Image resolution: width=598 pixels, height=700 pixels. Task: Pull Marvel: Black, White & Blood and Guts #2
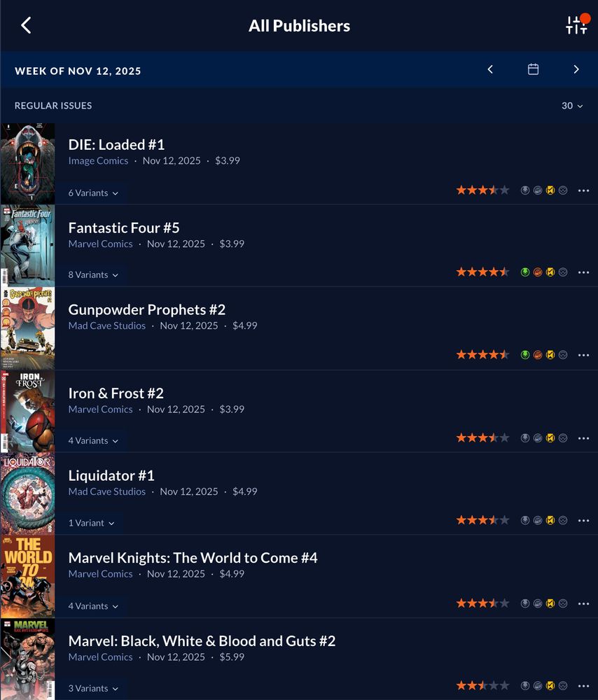click(525, 685)
